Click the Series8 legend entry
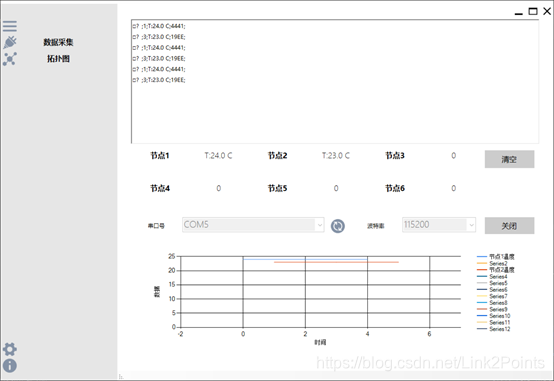The width and height of the screenshot is (554, 381). pos(492,303)
